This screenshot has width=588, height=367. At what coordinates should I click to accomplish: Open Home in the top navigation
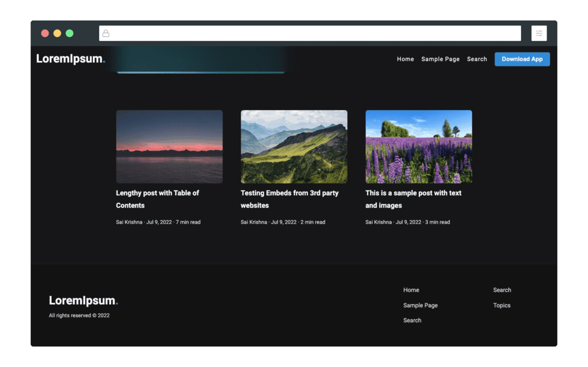[405, 59]
